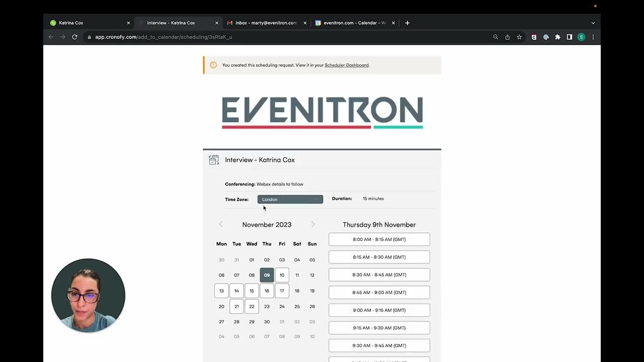Switch to the Inbox marty@evenitron.com tab
The height and width of the screenshot is (362, 644).
click(266, 23)
